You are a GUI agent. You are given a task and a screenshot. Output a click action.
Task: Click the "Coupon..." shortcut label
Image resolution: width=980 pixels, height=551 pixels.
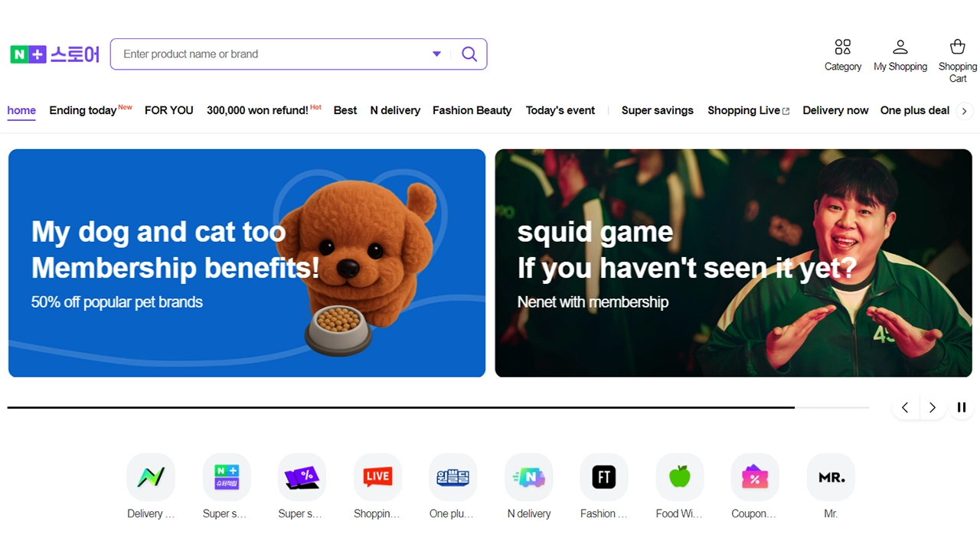754,514
